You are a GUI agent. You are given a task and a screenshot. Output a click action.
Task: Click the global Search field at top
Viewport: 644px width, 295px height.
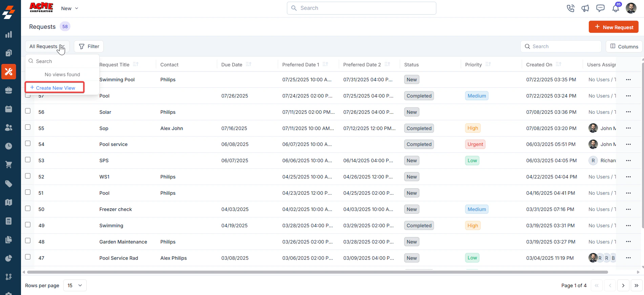[x=361, y=8]
